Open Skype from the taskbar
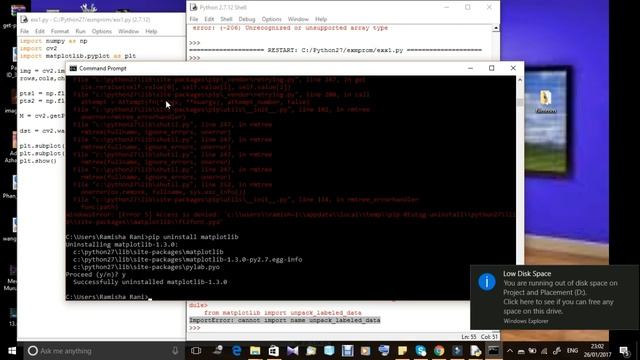This screenshot has width=640, height=360. 421,351
